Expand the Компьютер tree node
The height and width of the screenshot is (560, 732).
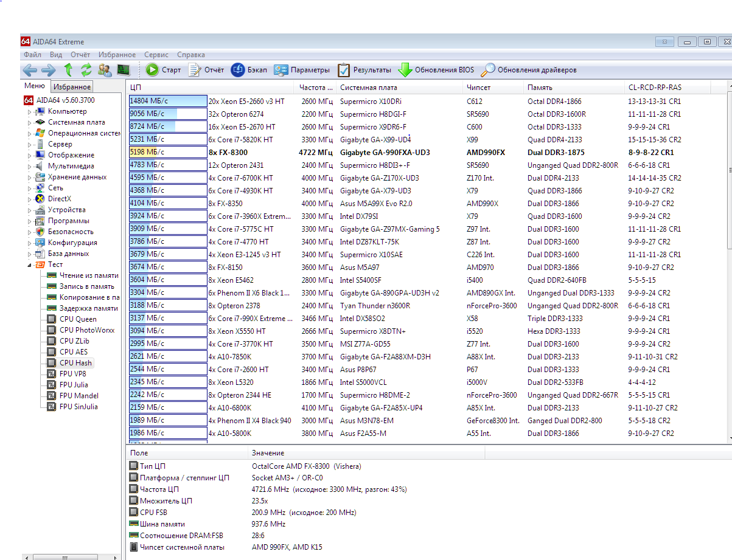click(29, 112)
